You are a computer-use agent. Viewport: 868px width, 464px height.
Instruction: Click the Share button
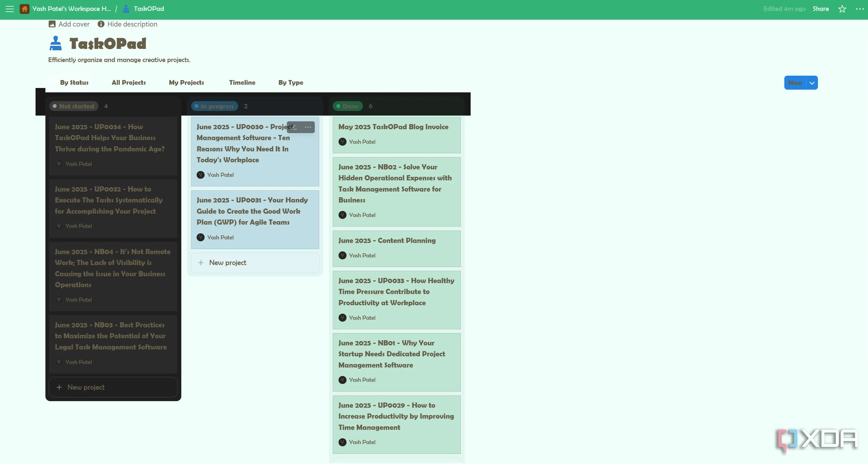tap(820, 9)
